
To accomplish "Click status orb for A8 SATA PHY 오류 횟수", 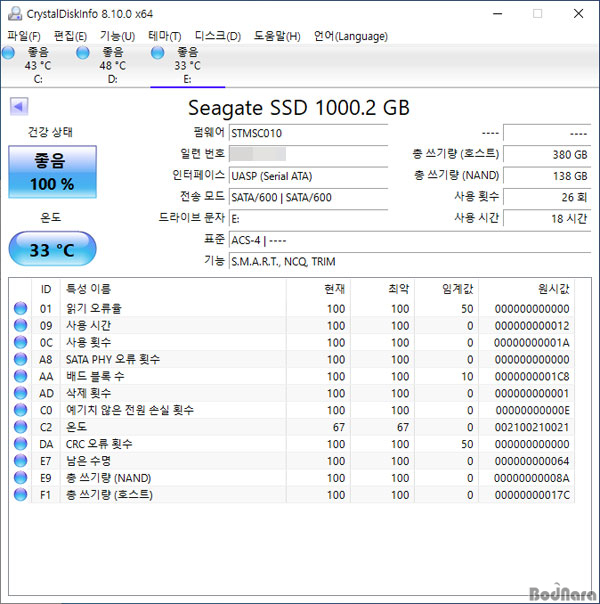I will [x=20, y=359].
